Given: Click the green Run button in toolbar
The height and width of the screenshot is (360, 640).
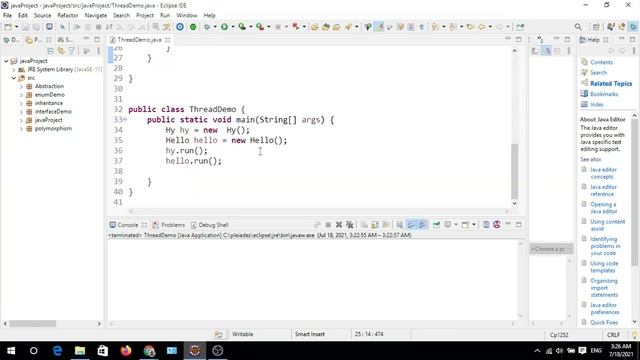Looking at the screenshot, I should (224, 27).
